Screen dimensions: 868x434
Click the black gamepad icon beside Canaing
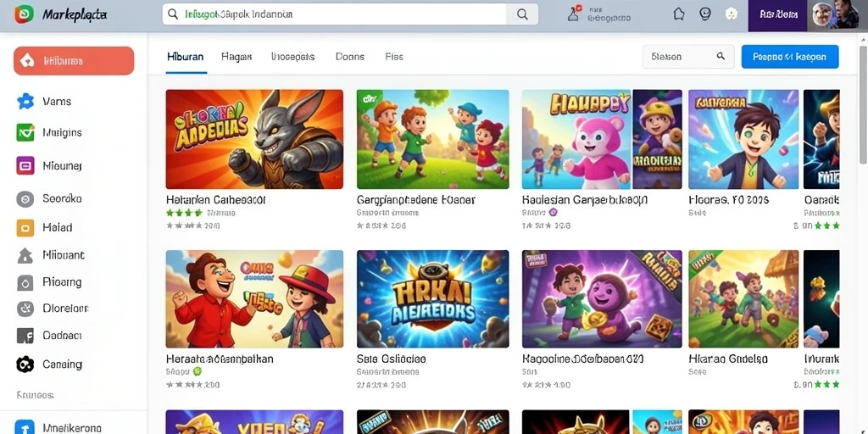[x=25, y=364]
